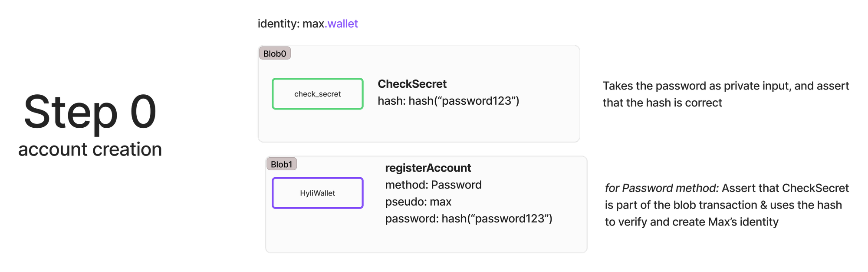Click the italic 'for Password method:' text

tap(662, 188)
